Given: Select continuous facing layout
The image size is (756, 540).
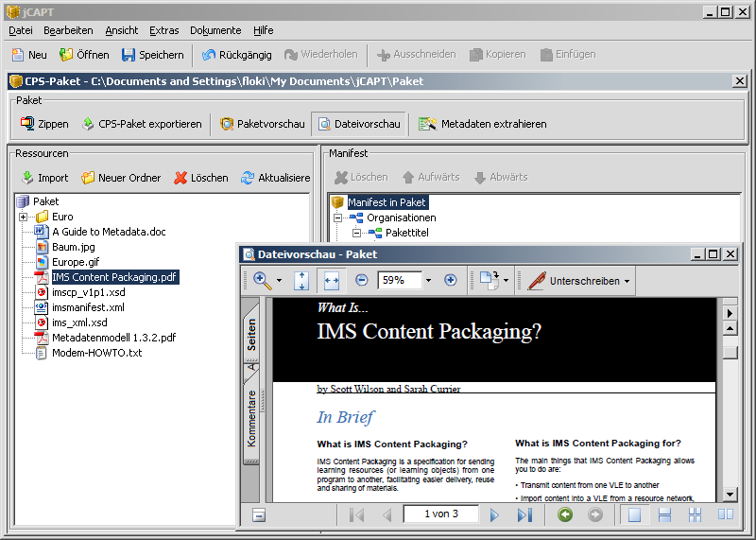Looking at the screenshot, I should [696, 514].
